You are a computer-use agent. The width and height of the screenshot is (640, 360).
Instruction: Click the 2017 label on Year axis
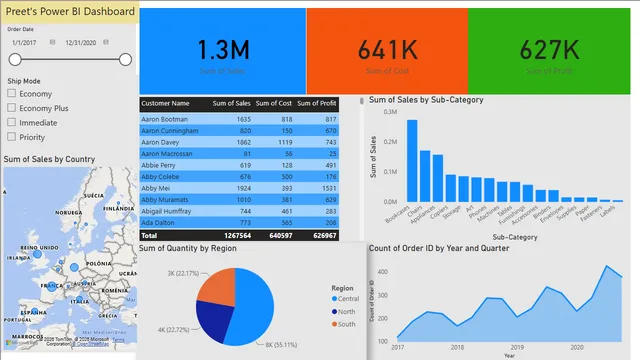(398, 347)
